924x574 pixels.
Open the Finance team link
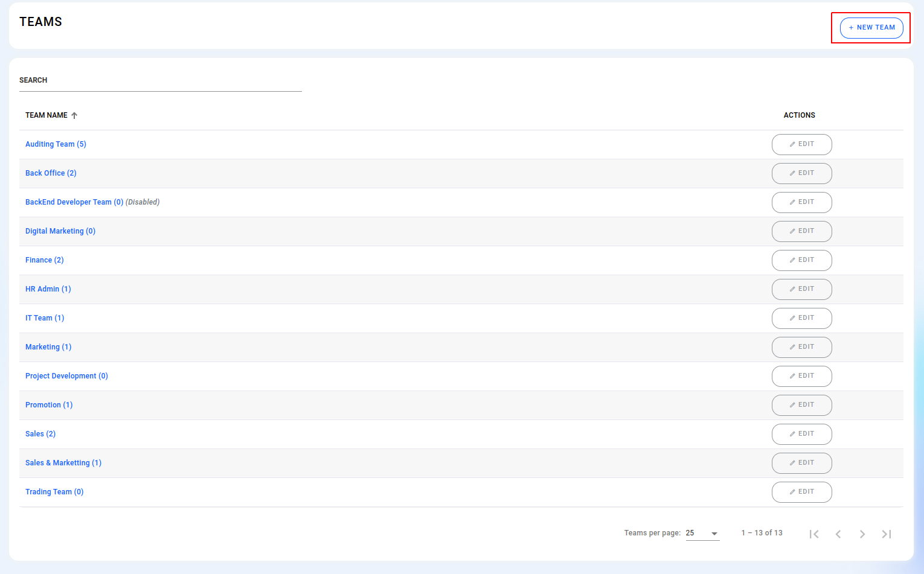tap(44, 260)
